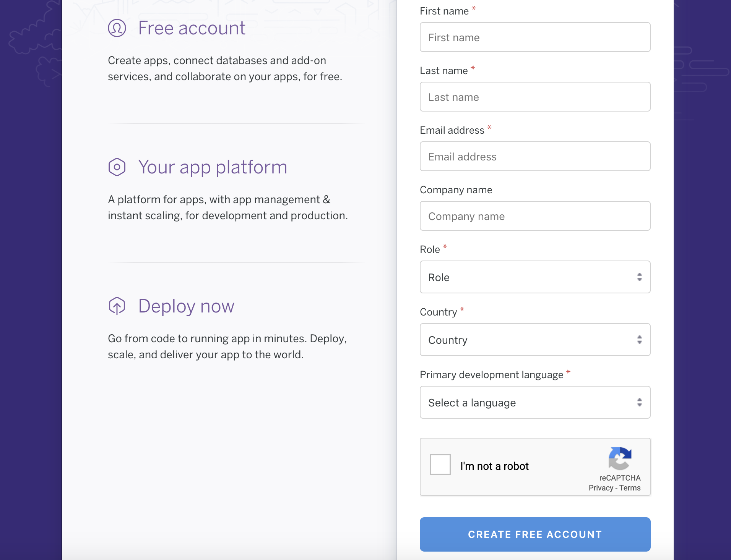Click the Your app platform heading

[213, 167]
